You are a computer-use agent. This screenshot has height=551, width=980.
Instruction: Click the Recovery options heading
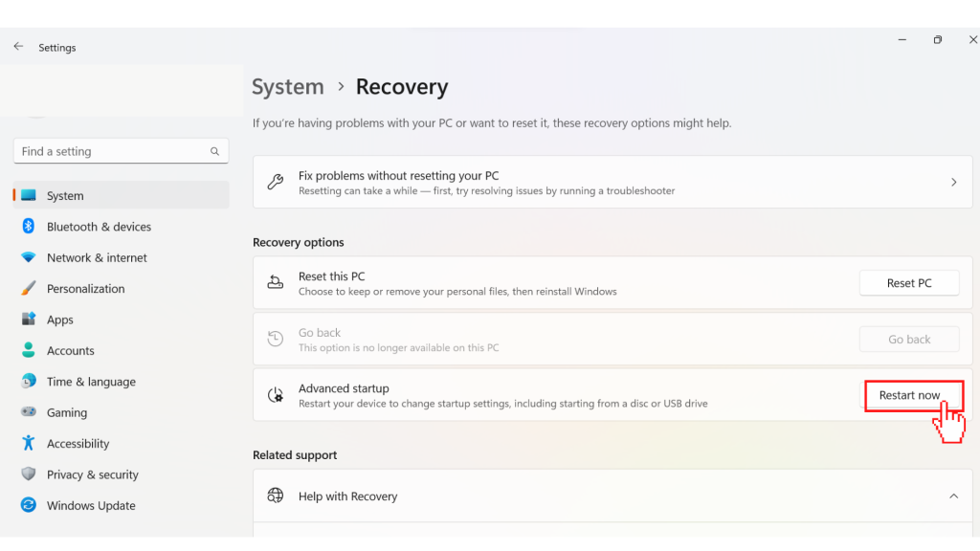pyautogui.click(x=299, y=242)
